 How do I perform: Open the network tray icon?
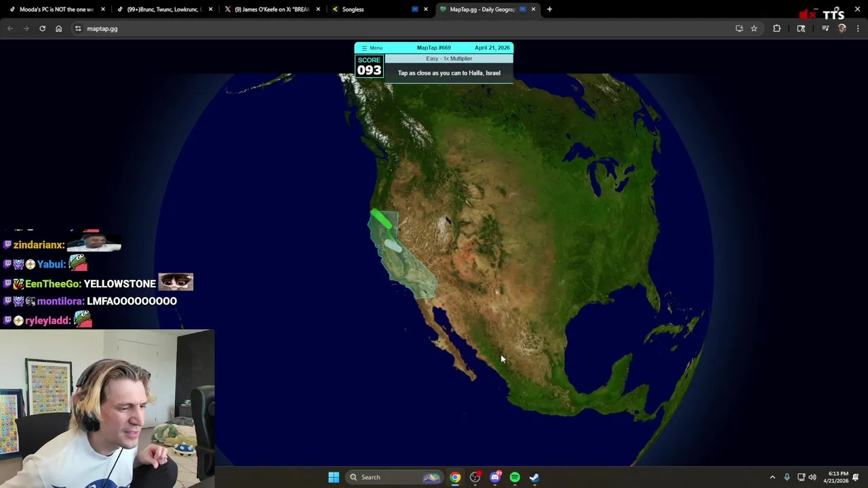[801, 477]
